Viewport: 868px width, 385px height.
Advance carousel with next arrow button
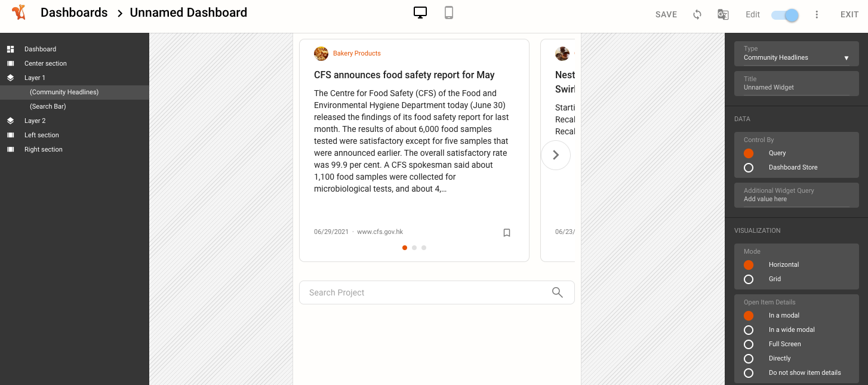pos(556,155)
